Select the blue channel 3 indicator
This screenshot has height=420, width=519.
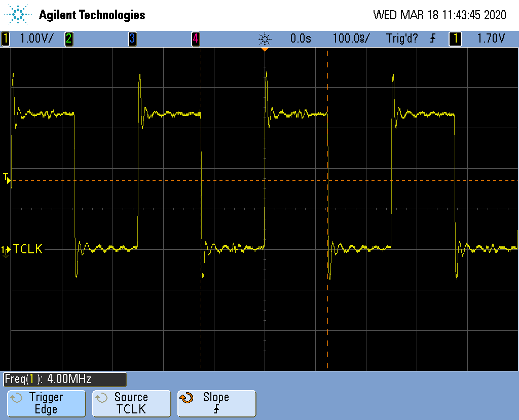click(x=132, y=39)
